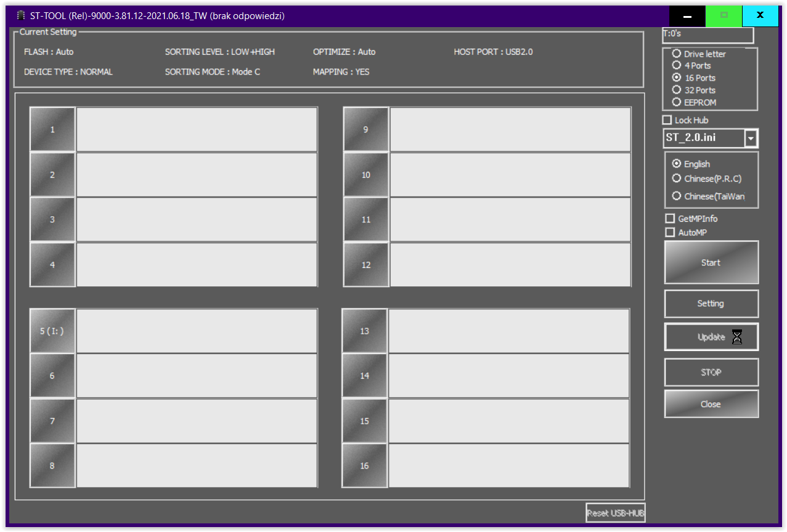Click port 3 button

click(52, 219)
